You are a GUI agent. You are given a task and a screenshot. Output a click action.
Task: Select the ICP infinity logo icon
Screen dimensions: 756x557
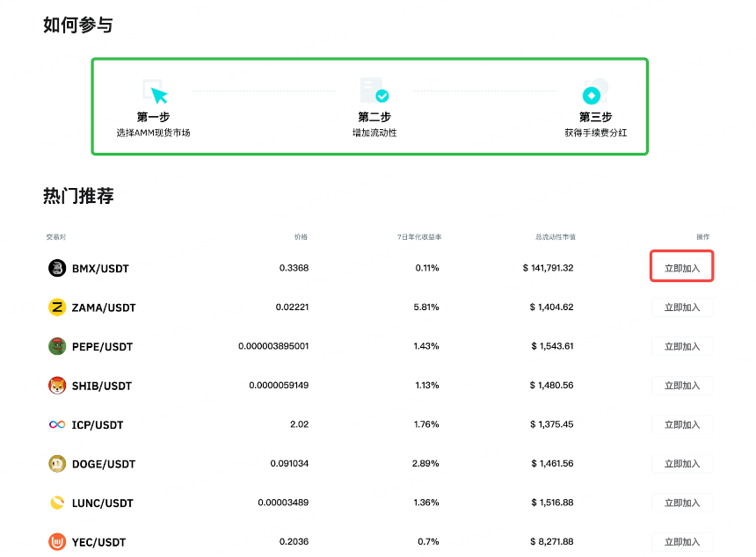coord(57,424)
